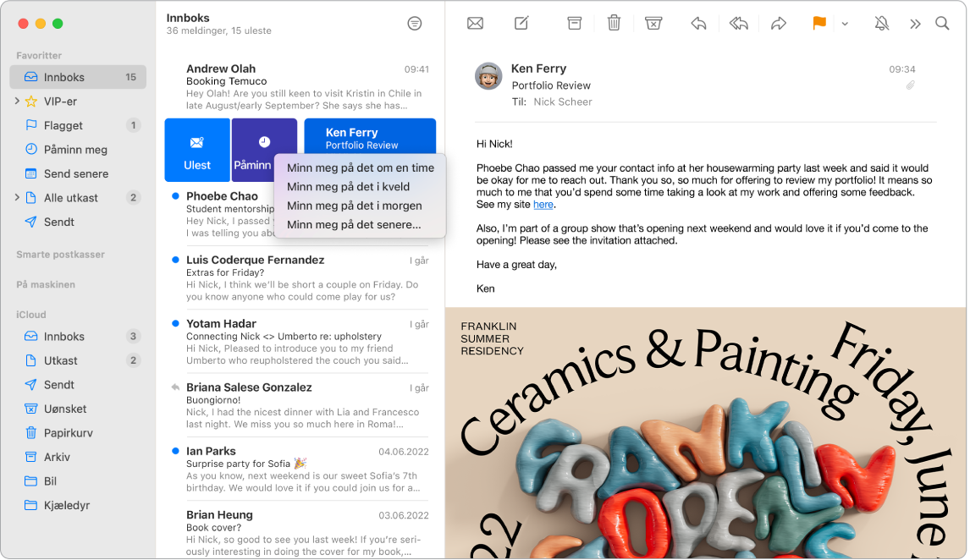Click the Påminn swipe button
The height and width of the screenshot is (560, 970).
[253, 151]
